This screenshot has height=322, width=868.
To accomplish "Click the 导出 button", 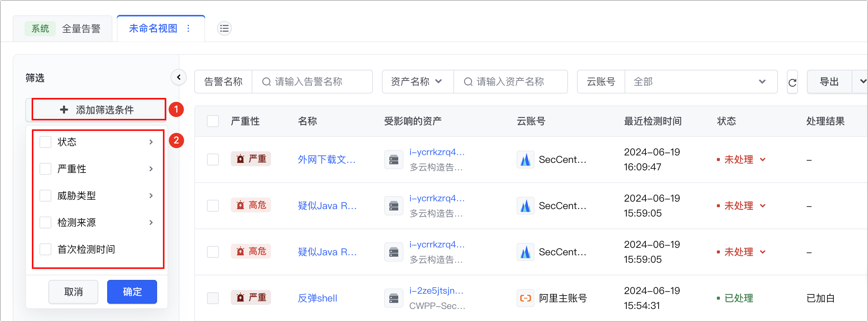I will [829, 82].
